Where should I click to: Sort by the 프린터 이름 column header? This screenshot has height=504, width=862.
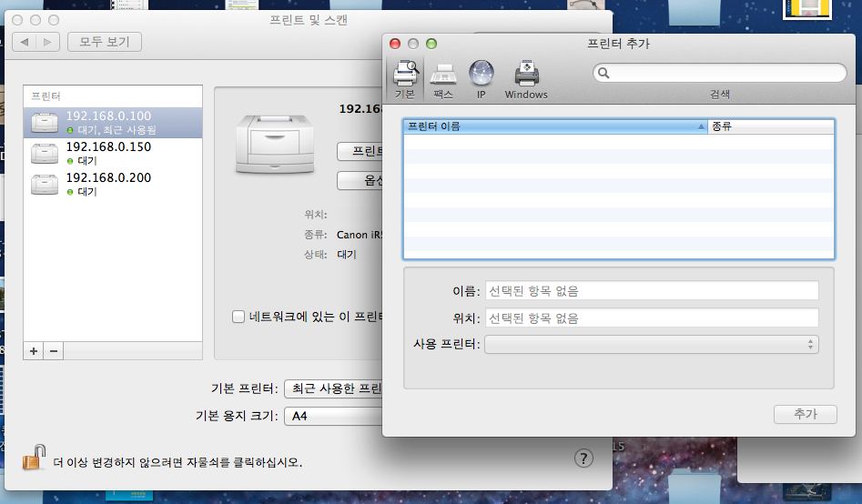click(x=554, y=126)
